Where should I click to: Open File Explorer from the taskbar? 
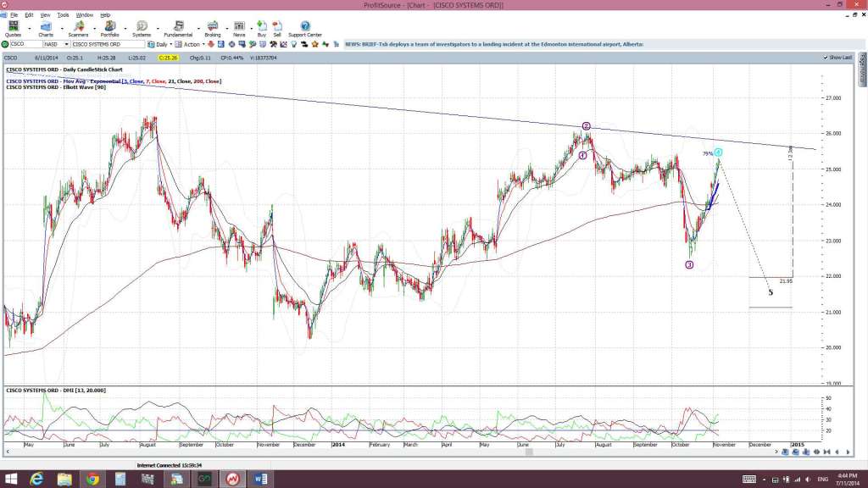[64, 480]
